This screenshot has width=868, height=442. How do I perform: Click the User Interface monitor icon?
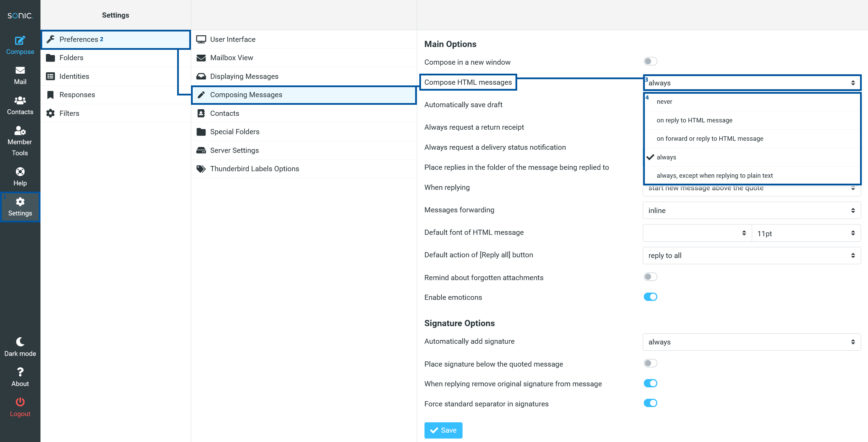pos(201,39)
